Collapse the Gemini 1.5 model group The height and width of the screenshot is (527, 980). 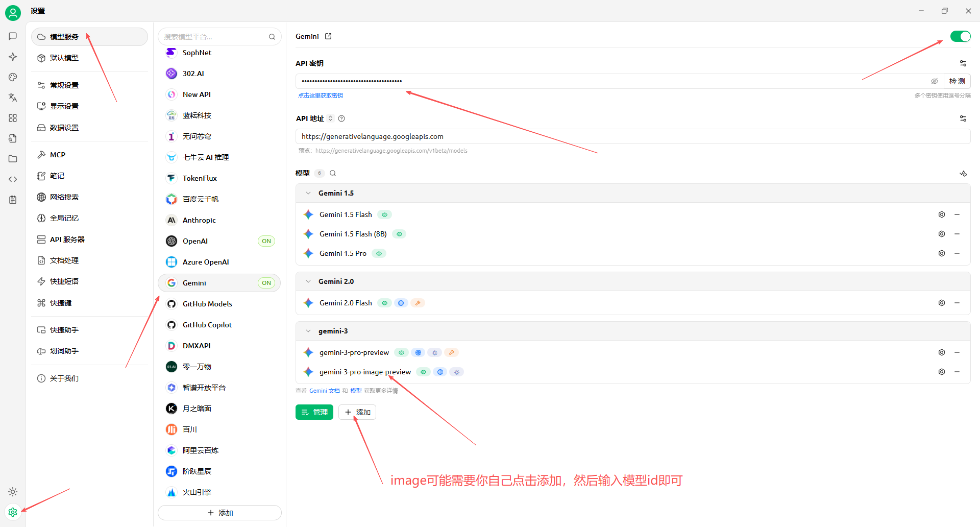(x=308, y=193)
